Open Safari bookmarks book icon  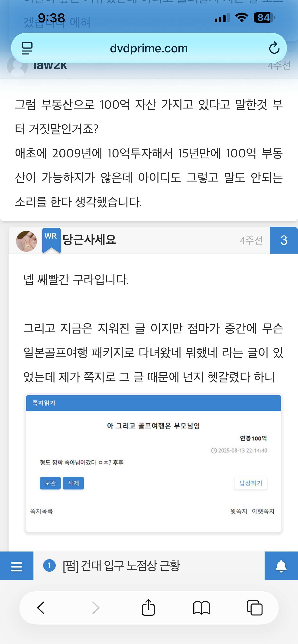click(x=201, y=608)
